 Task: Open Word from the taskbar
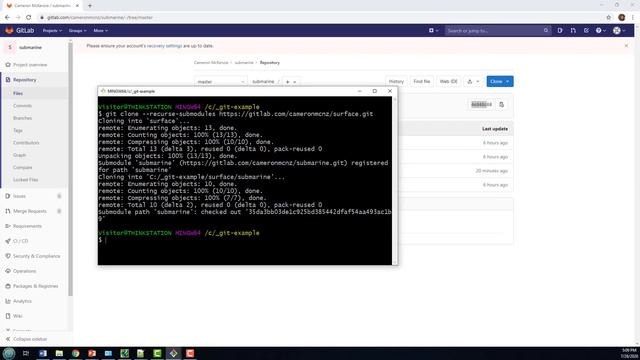click(x=43, y=353)
